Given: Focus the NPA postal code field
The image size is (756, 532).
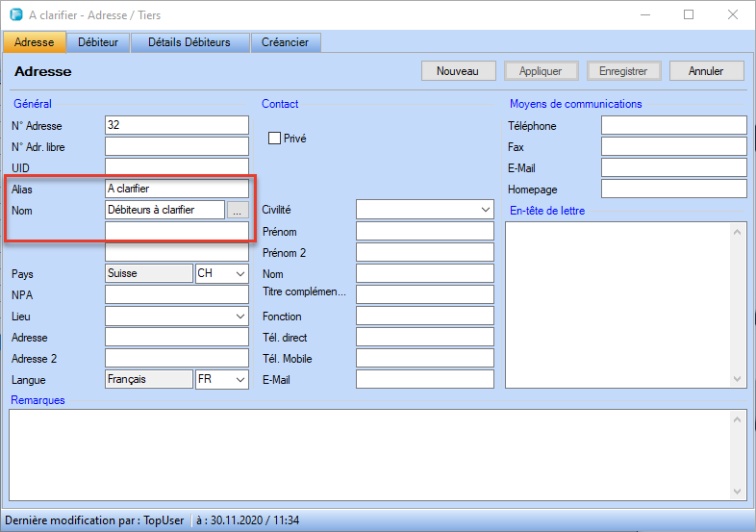Looking at the screenshot, I should click(x=176, y=295).
